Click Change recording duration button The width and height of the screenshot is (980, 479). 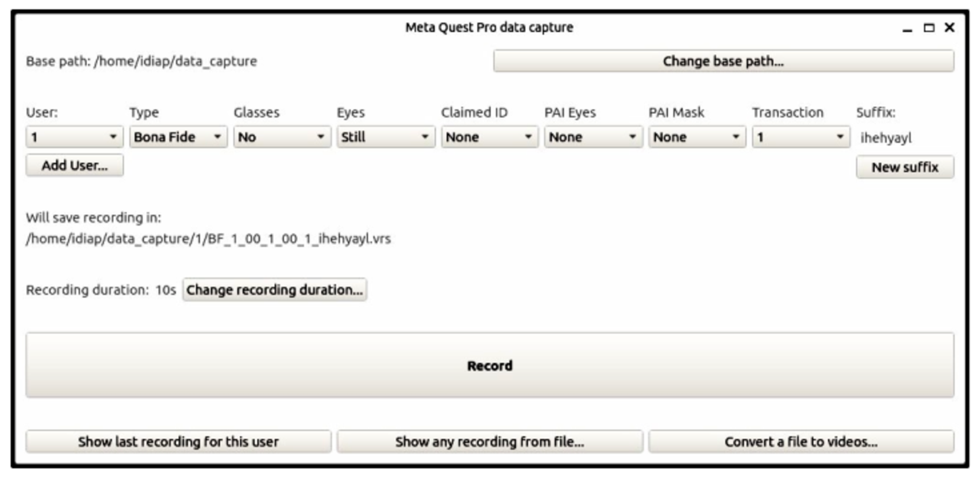(x=274, y=290)
